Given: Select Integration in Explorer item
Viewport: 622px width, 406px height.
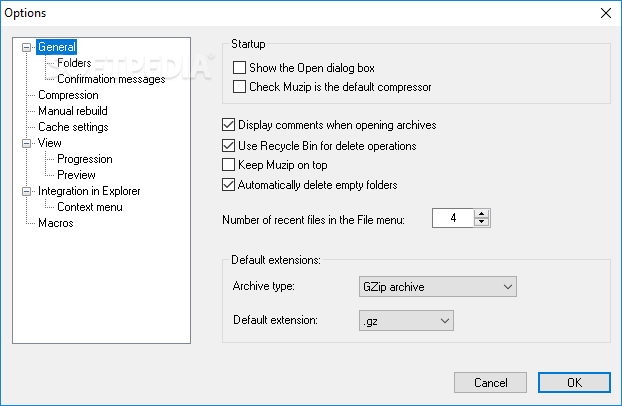Looking at the screenshot, I should [x=89, y=191].
